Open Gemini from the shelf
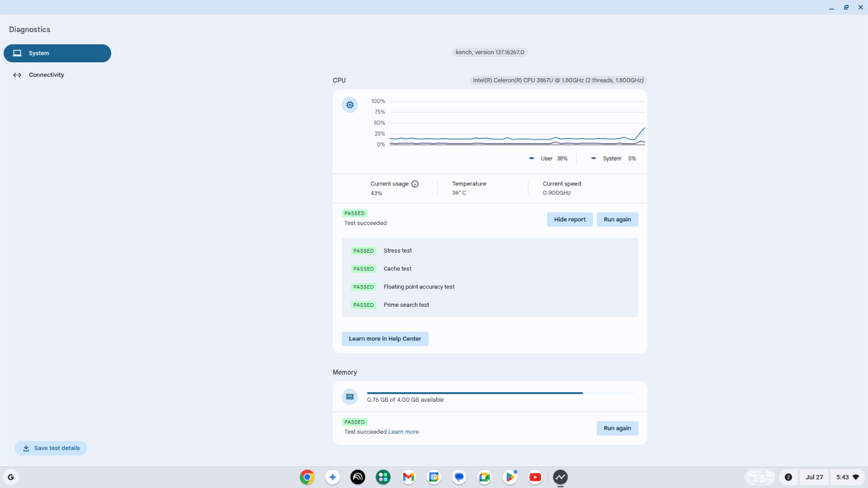Viewport: 868px width, 488px height. pos(333,477)
